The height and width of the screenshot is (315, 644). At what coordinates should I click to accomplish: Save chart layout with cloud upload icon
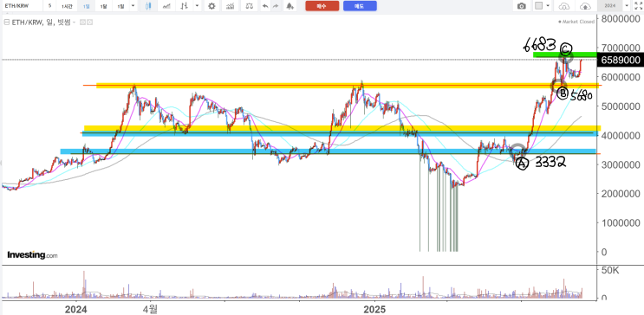click(584, 6)
